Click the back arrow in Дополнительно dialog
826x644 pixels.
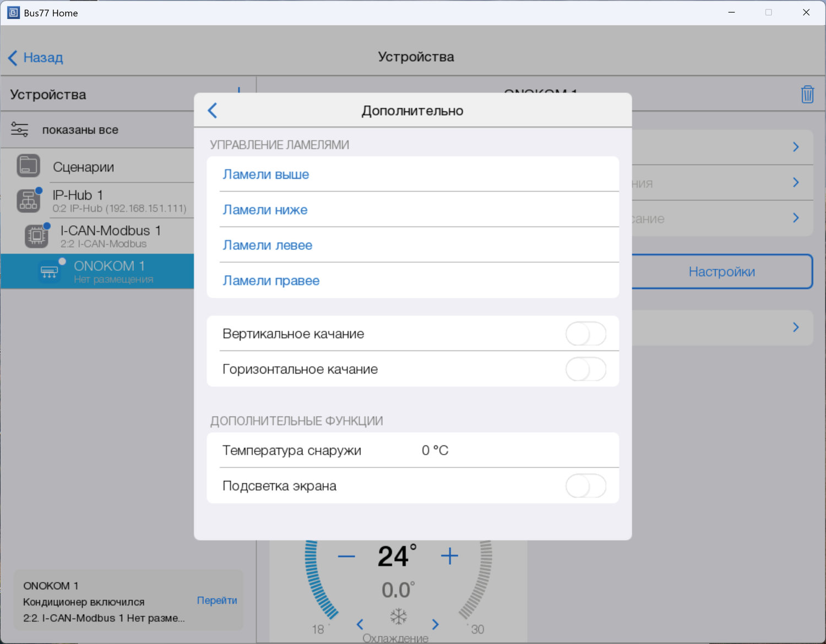(x=213, y=111)
